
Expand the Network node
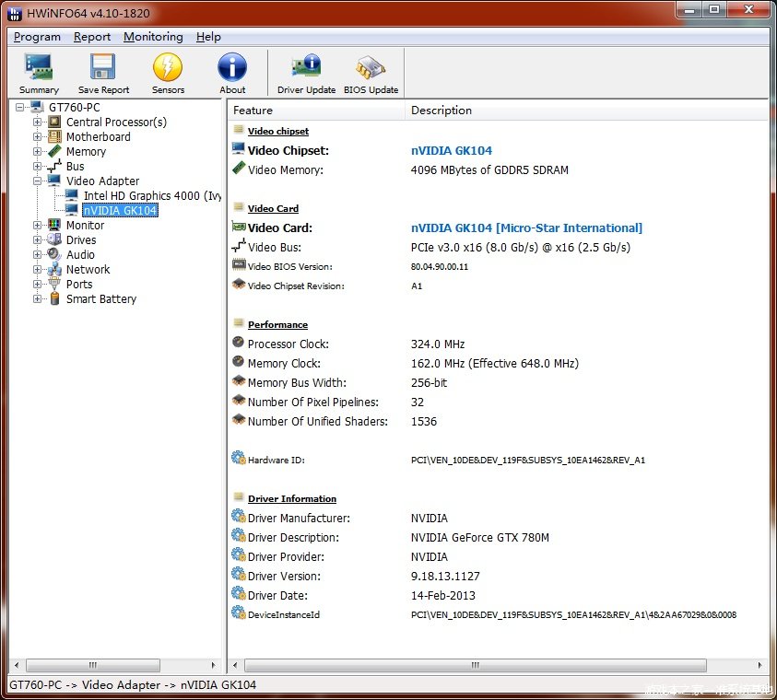(37, 269)
